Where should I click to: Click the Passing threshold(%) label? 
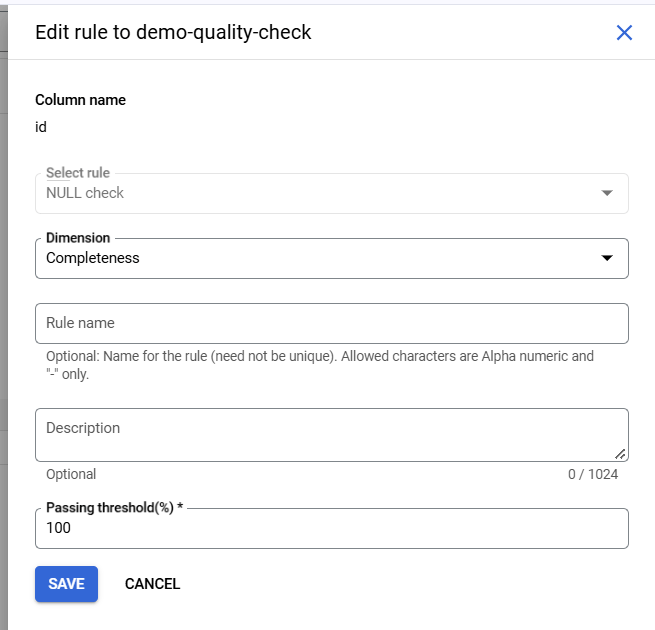(x=114, y=508)
